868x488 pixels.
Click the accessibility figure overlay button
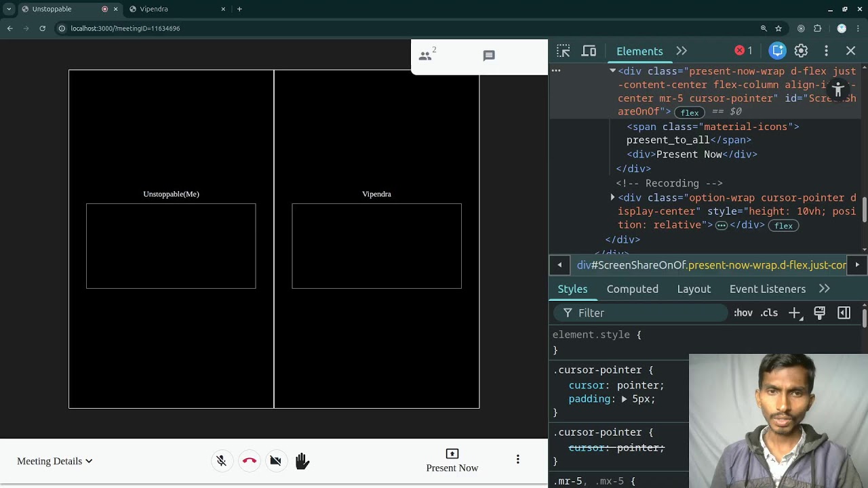click(x=838, y=89)
